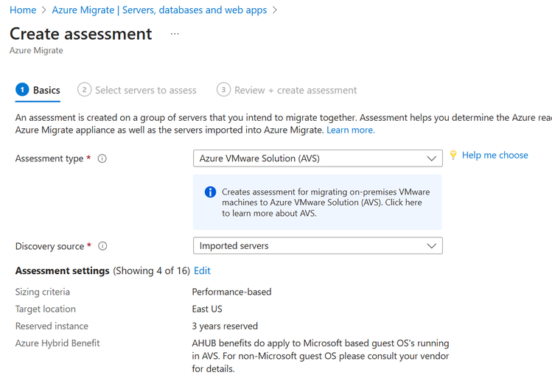Image resolution: width=552 pixels, height=392 pixels.
Task: Expand the breadcrumb chevron after Azure Migrate
Action: tap(275, 10)
